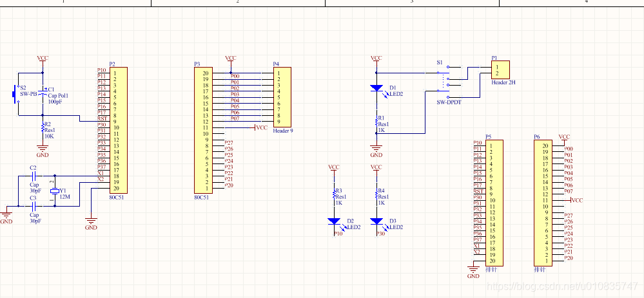Select the P4 Header 9 component
Image resolution: width=644 pixels, height=298 pixels.
point(282,97)
